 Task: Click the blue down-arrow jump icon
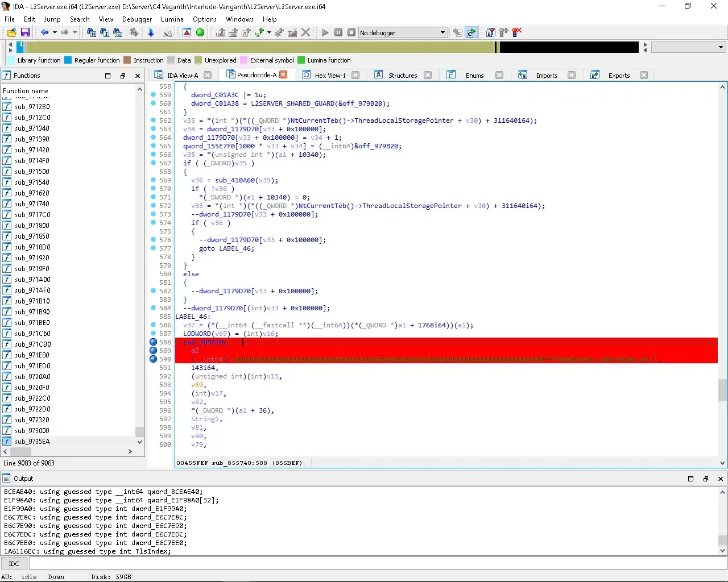[151, 32]
